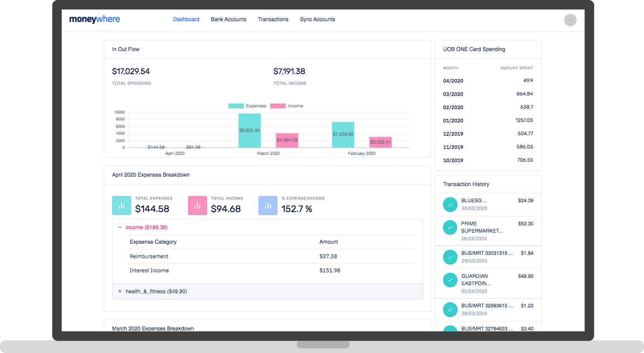Image resolution: width=644 pixels, height=353 pixels.
Task: Click the MONTH column header
Action: tap(451, 68)
